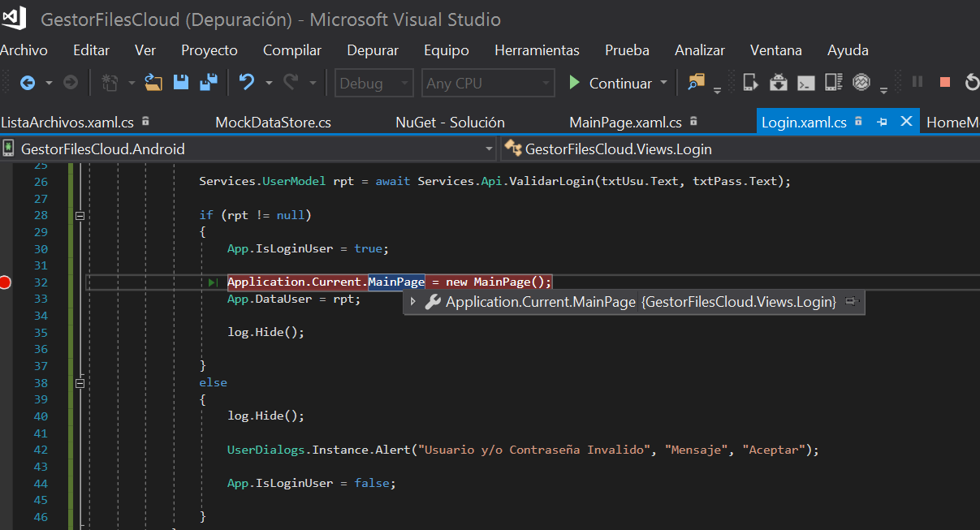980x530 pixels.
Task: Collapse the if block on line 28
Action: pyautogui.click(x=79, y=215)
